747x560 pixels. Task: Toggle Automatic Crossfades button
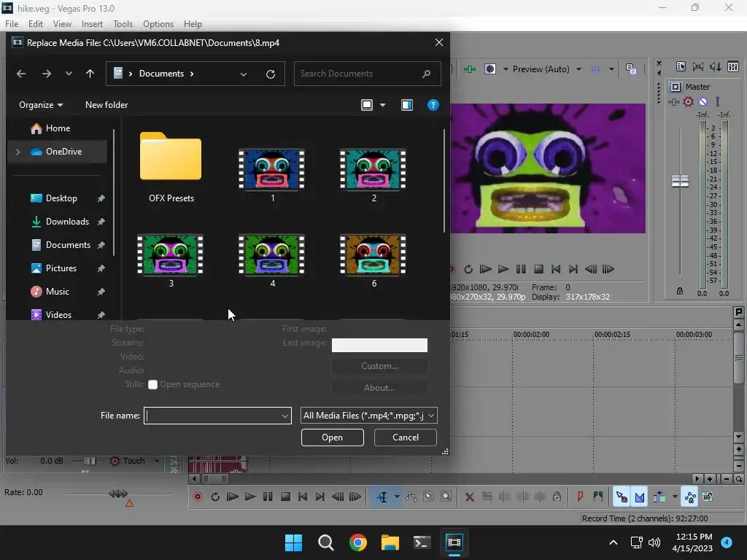coord(640,497)
